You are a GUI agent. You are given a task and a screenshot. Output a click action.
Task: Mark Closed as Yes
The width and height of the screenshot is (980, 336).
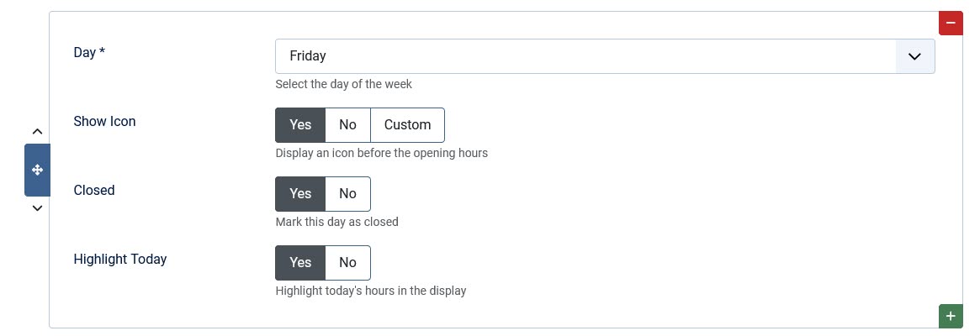click(300, 194)
